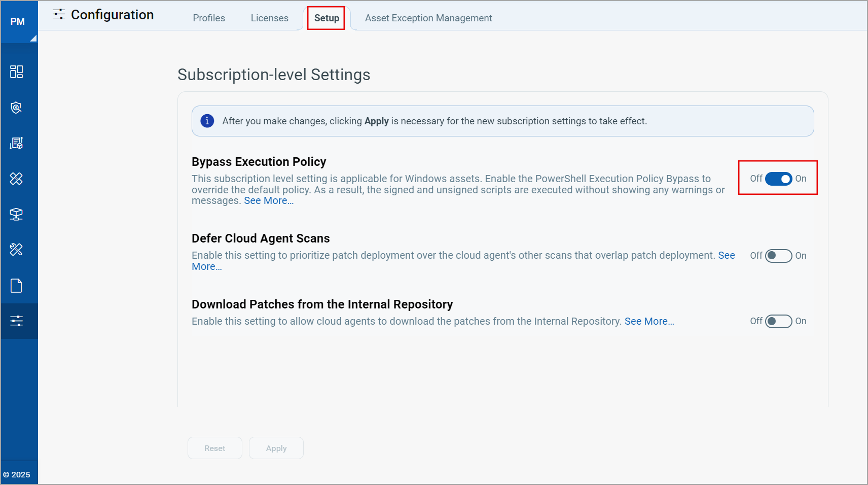This screenshot has height=485, width=868.
Task: Open the Asset Exception Management tab
Action: click(428, 18)
